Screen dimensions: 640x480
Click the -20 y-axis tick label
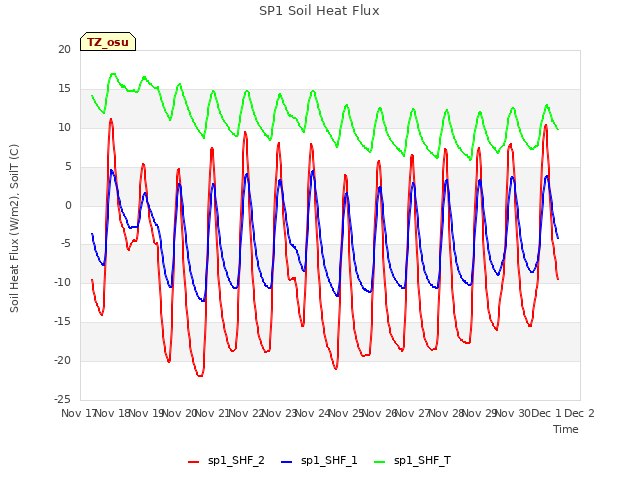62,360
